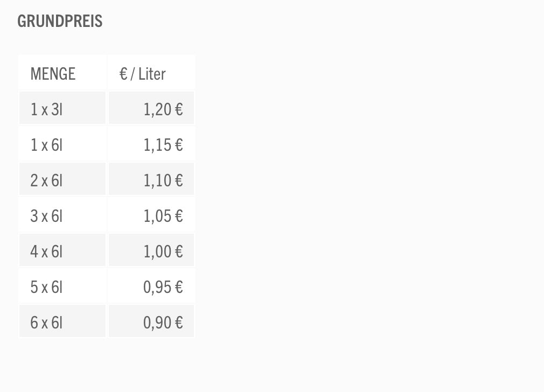Choose the 6 x 6l quantity cell
544x392 pixels.
pos(46,323)
